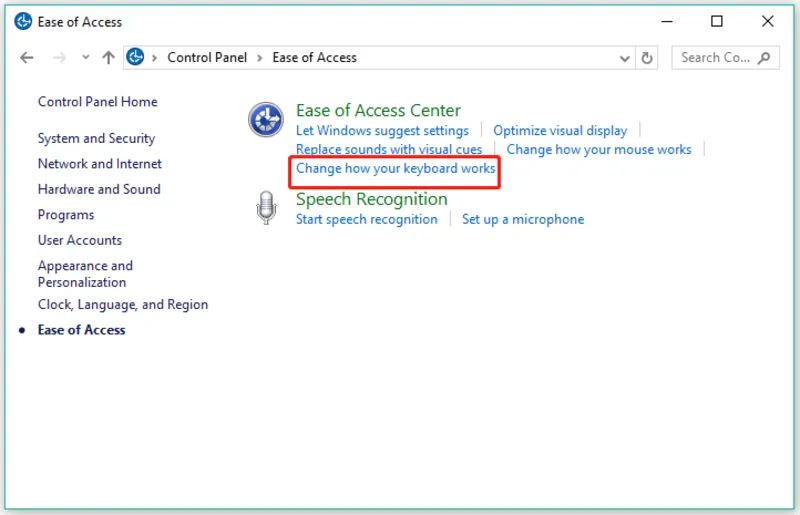Open Hardware and Sound category
Image resolution: width=800 pixels, height=515 pixels.
point(99,189)
